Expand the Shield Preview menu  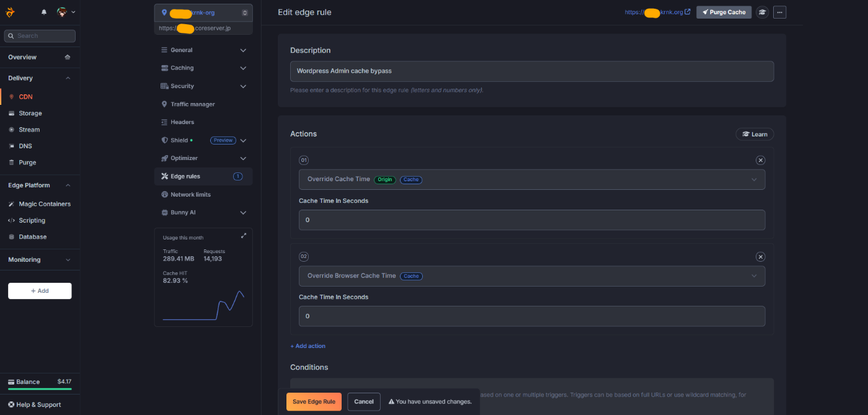coord(243,141)
